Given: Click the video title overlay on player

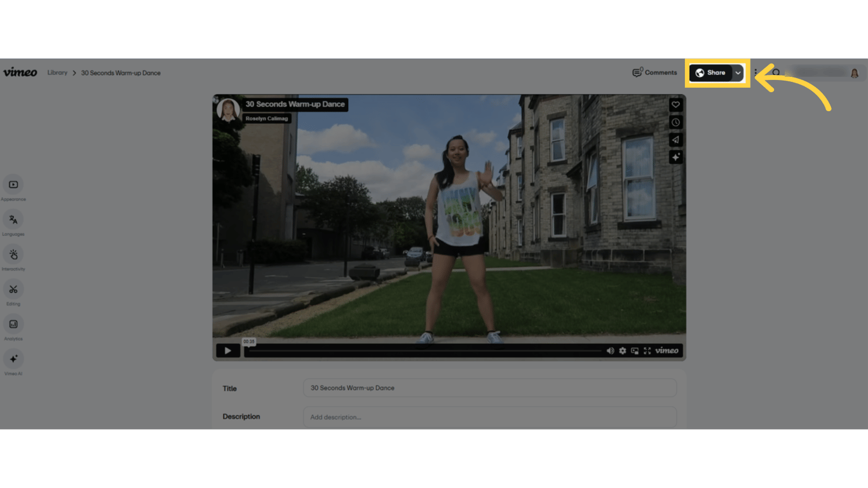Looking at the screenshot, I should [x=295, y=104].
